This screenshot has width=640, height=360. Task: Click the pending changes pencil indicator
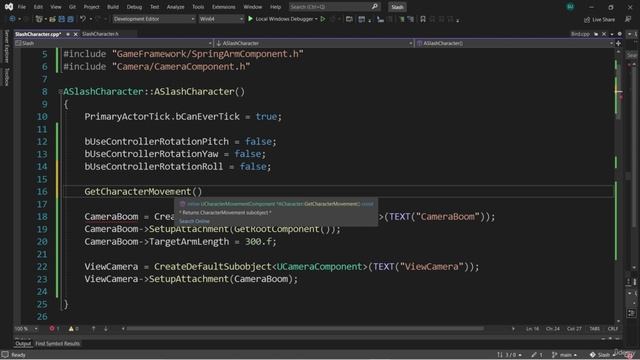tap(537, 355)
